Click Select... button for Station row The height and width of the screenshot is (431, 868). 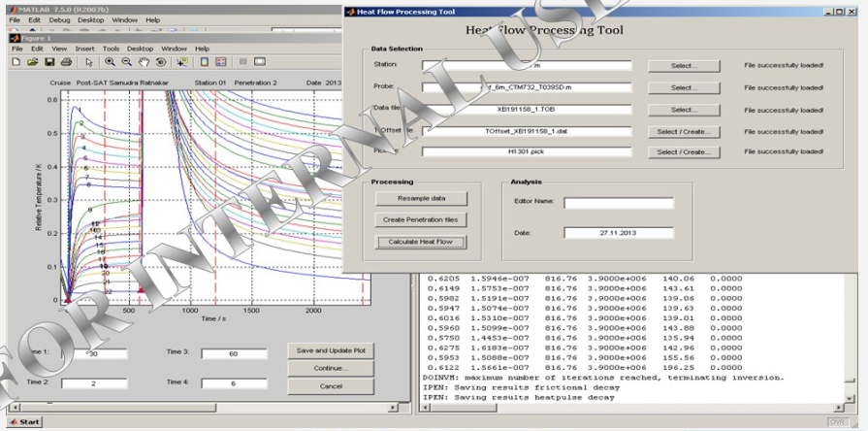[684, 66]
